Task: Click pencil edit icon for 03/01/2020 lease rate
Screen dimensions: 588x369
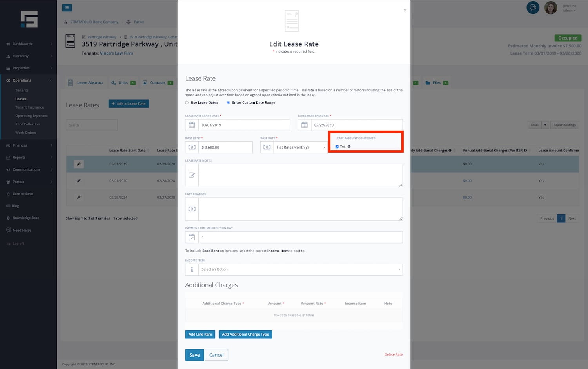Action: [x=79, y=181]
